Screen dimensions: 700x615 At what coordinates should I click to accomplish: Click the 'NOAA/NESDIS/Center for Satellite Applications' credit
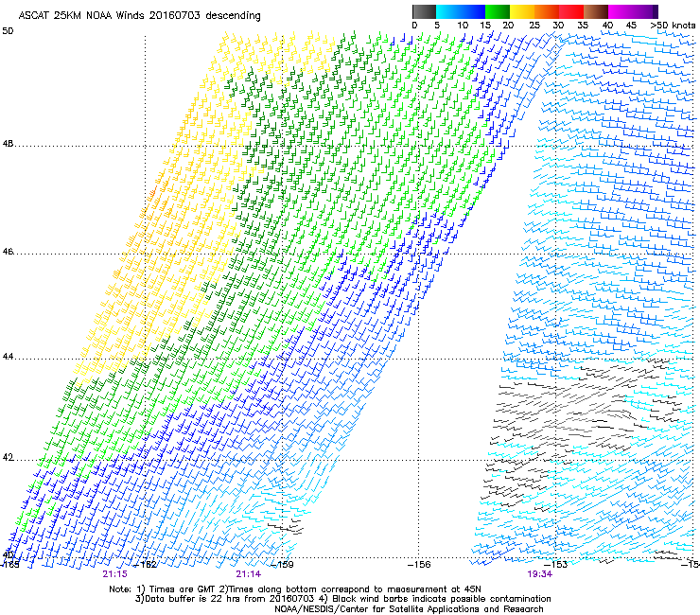[377, 609]
